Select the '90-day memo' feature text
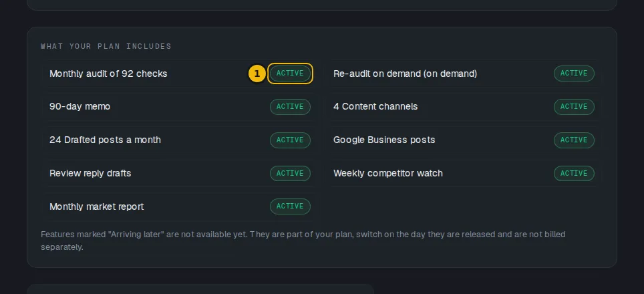Screen dimensions: 644x294 tap(79, 106)
